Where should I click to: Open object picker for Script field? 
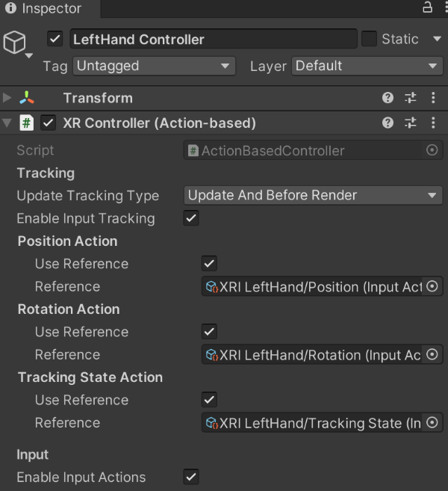click(x=432, y=150)
